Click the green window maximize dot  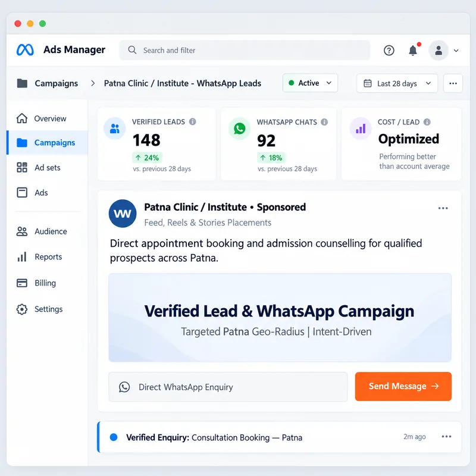click(x=42, y=23)
